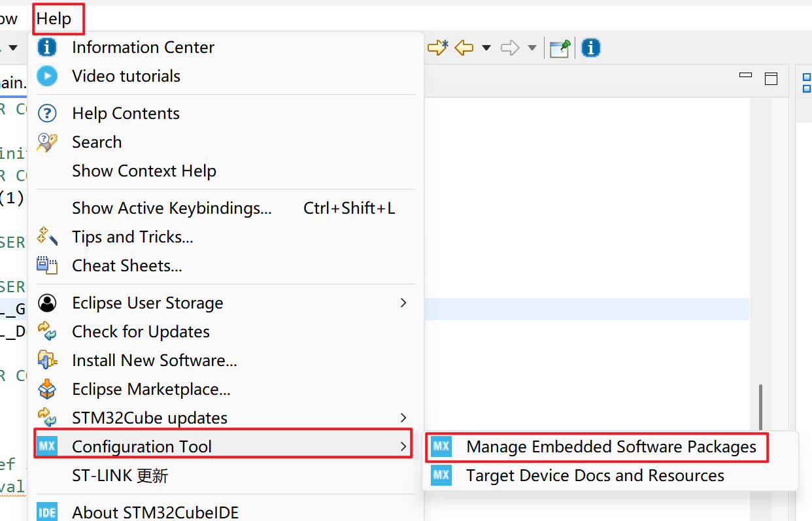812x521 pixels.
Task: Click the MX icon beside Manage Embedded Software Packages
Action: [x=441, y=446]
